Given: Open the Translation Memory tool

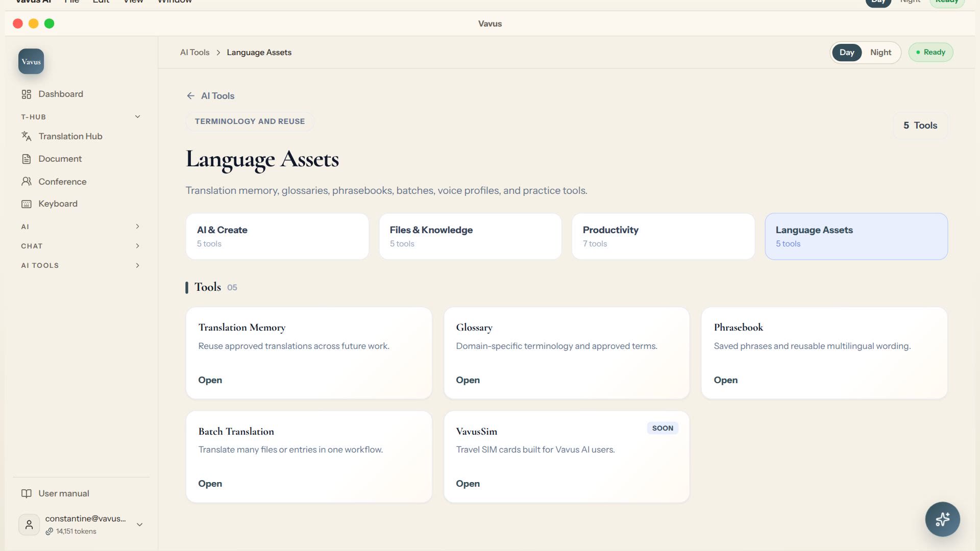Looking at the screenshot, I should point(210,380).
